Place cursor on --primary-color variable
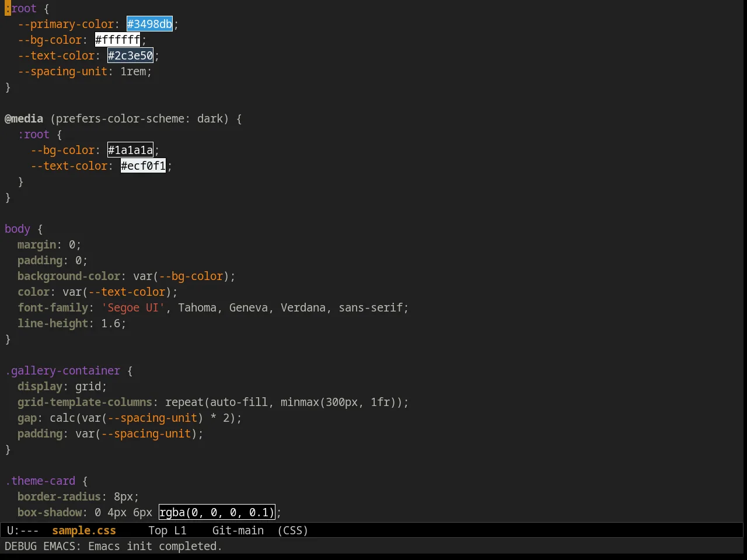The height and width of the screenshot is (560, 747). pyautogui.click(x=66, y=24)
